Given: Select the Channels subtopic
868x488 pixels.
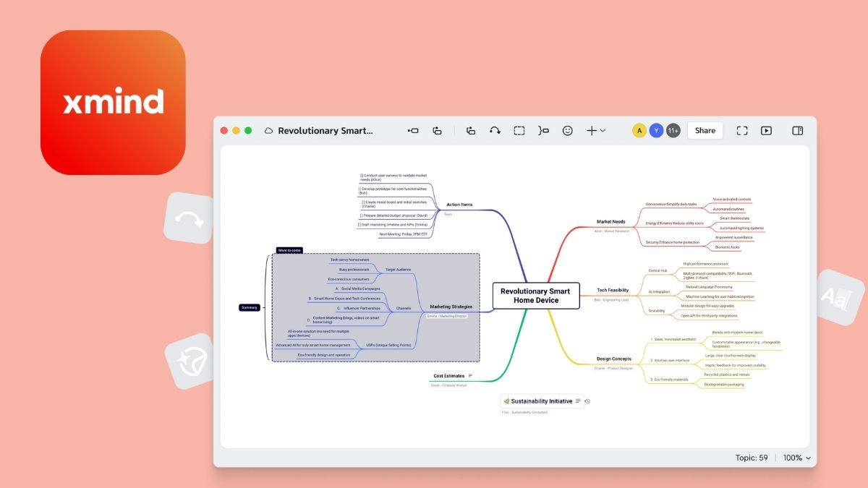Looking at the screenshot, I should tap(404, 308).
